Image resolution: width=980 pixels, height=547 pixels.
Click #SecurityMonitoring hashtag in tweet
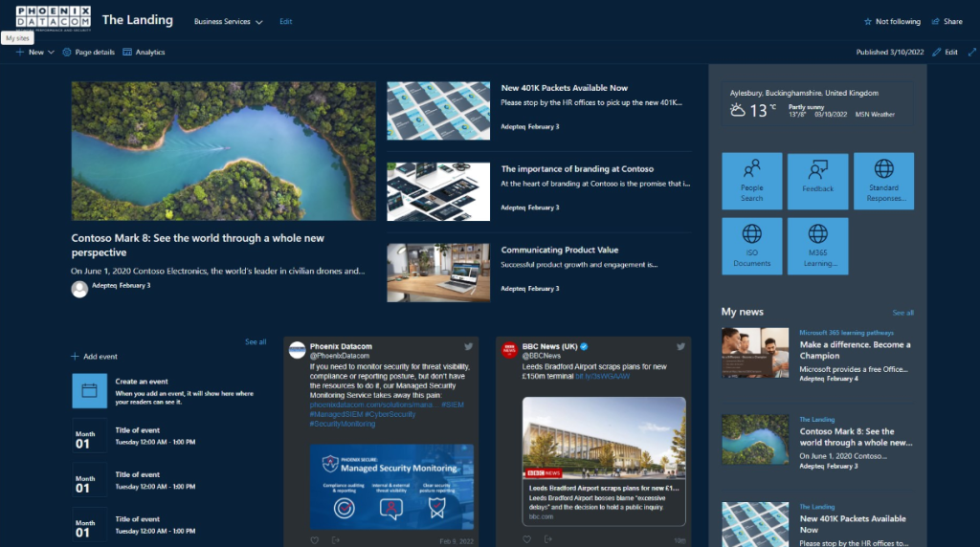(343, 424)
